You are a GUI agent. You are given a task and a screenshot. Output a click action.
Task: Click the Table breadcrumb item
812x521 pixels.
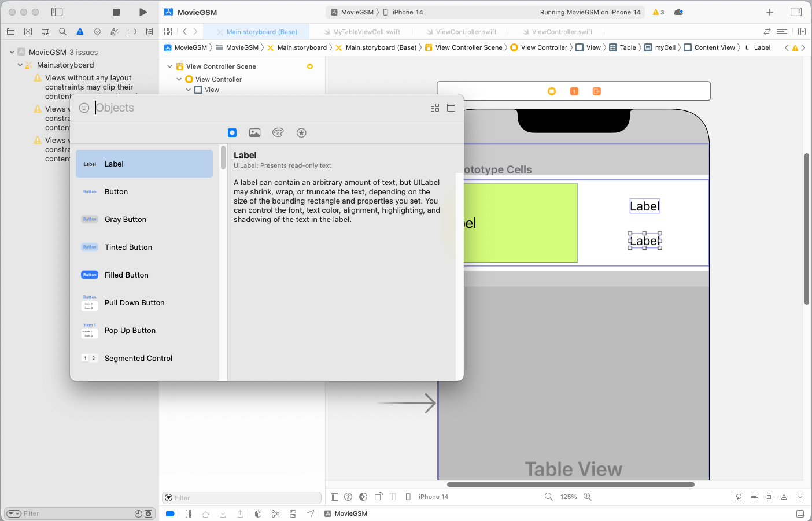pyautogui.click(x=622, y=47)
